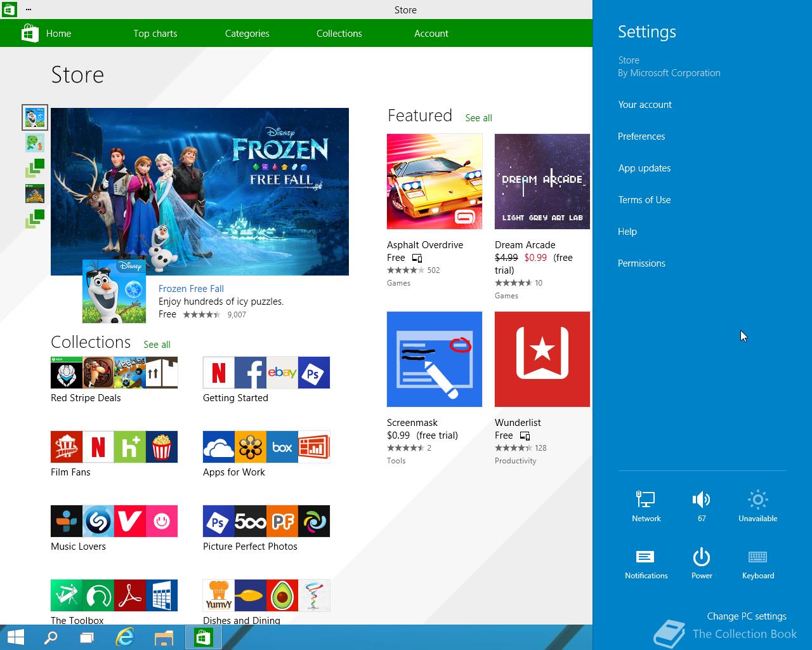
Task: Click the Facebook icon in Getting Started
Action: coord(251,373)
